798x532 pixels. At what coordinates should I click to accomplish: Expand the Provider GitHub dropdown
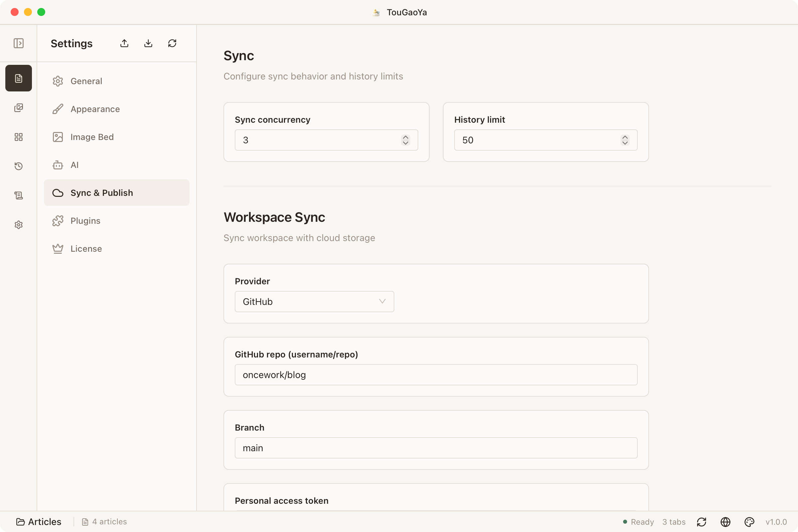314,302
